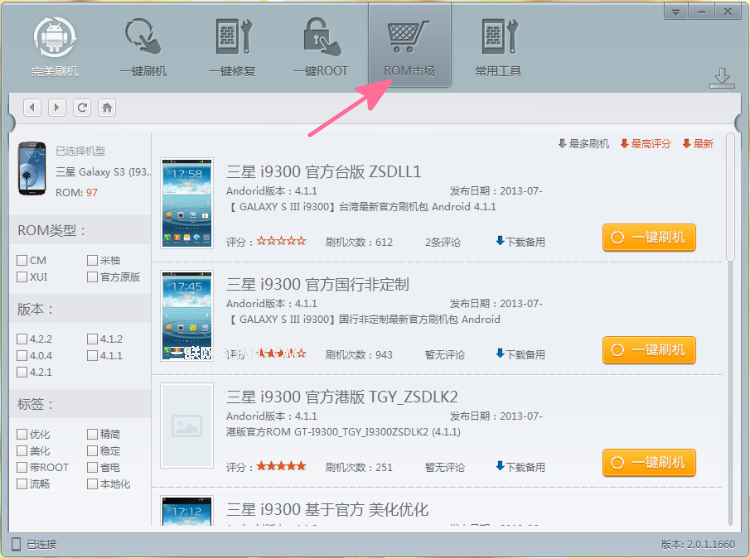
Task: Open the 常用工具 common tools
Action: [498, 47]
